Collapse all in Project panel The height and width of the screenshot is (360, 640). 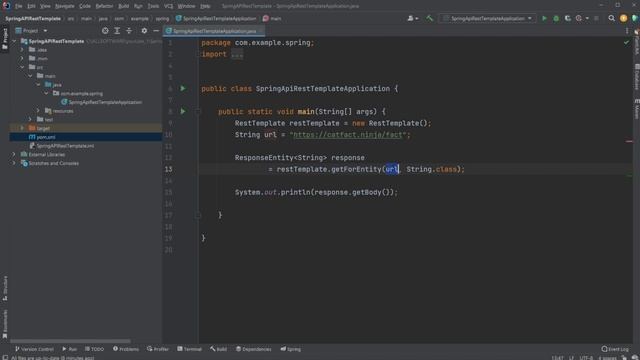point(129,31)
